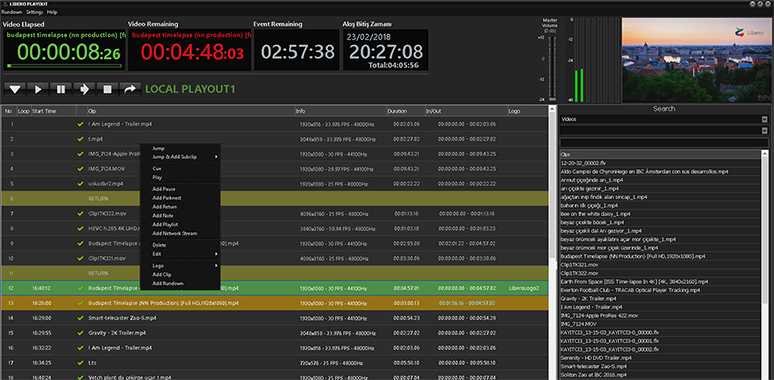Click green check icon of orange row 13
This screenshot has height=380, width=774.
coord(80,303)
